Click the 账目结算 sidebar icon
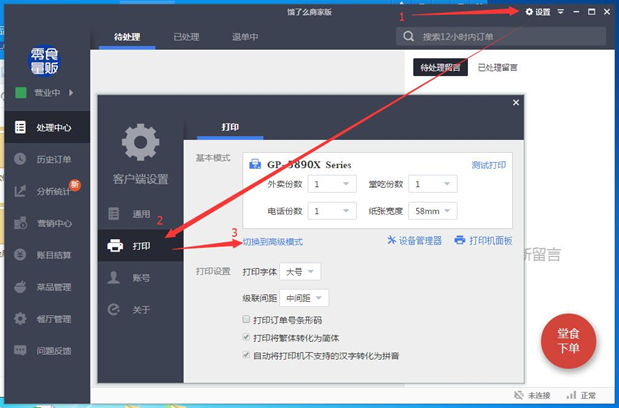The width and height of the screenshot is (619, 408). [20, 255]
